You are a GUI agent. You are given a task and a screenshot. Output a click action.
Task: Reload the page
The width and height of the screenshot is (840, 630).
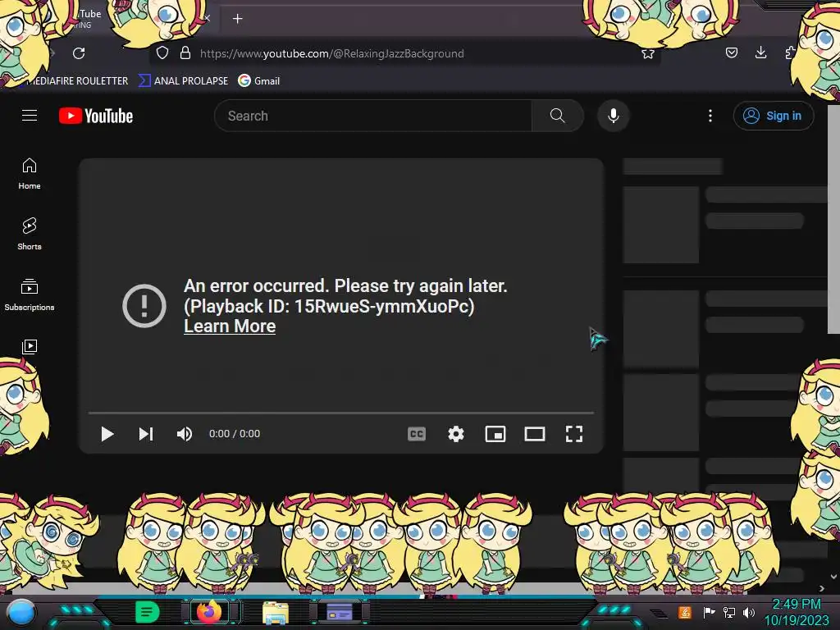pyautogui.click(x=79, y=53)
